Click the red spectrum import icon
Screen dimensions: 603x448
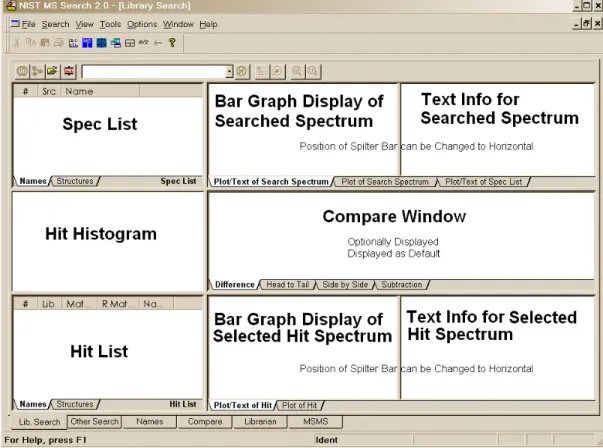(69, 71)
